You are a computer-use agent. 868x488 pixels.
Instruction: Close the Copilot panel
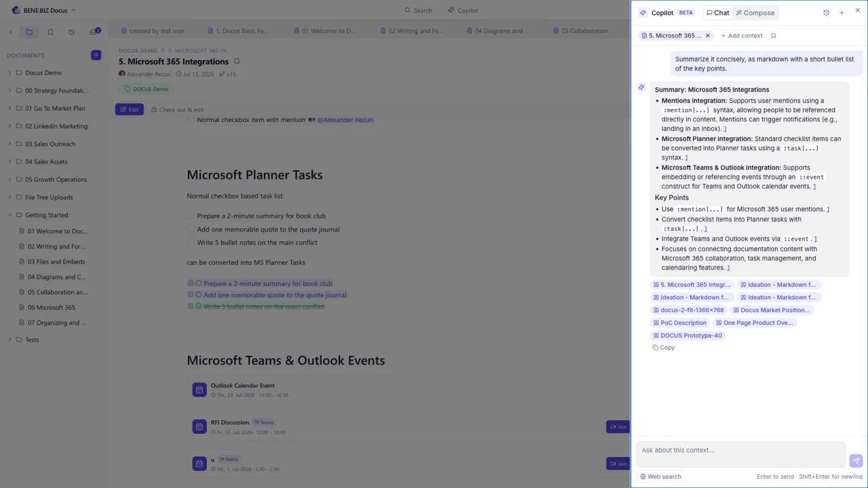pos(858,10)
